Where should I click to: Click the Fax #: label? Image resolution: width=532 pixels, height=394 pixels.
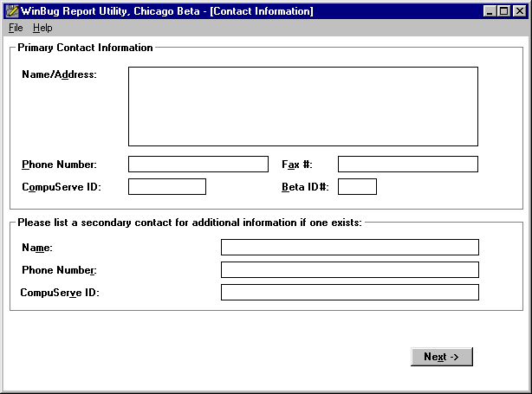(x=297, y=165)
